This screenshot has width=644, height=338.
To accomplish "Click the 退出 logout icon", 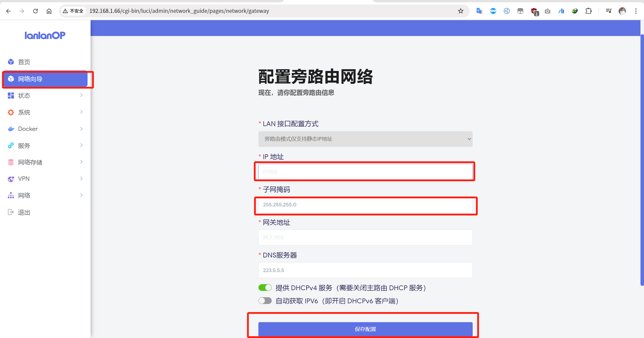I will click(x=11, y=212).
